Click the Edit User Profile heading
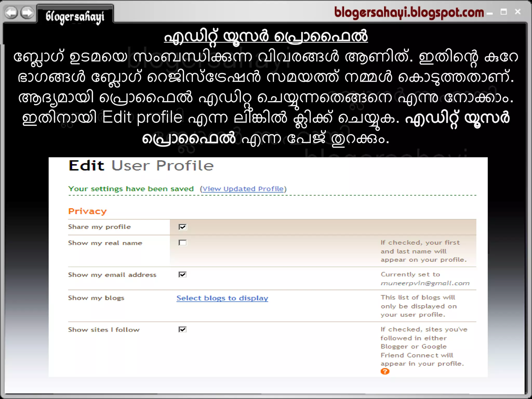This screenshot has width=532, height=399. coord(141,166)
